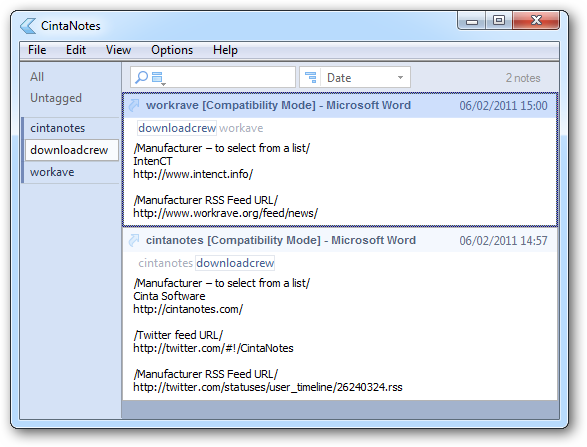Click the link arrow icon on workrave note
The width and height of the screenshot is (587, 447).
click(x=134, y=105)
